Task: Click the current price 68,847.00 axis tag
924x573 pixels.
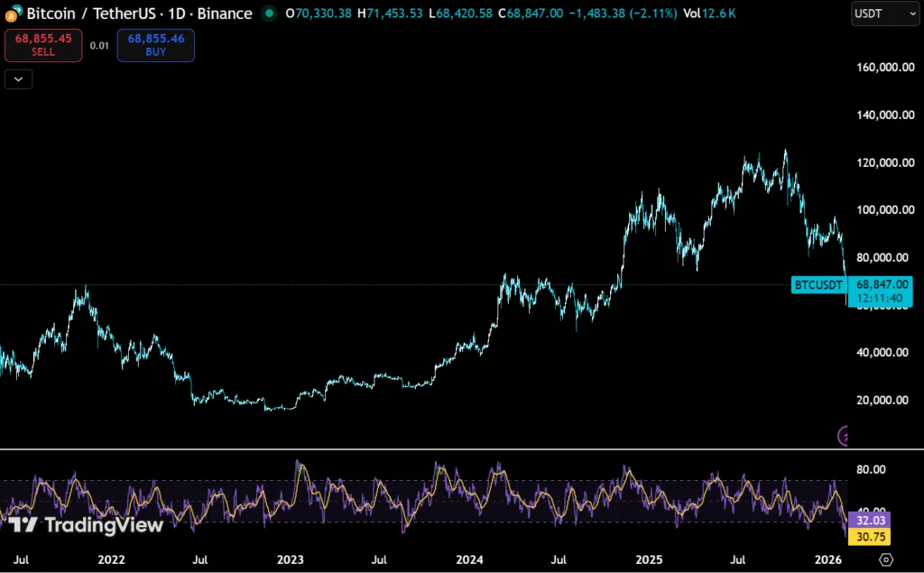Action: (x=881, y=284)
